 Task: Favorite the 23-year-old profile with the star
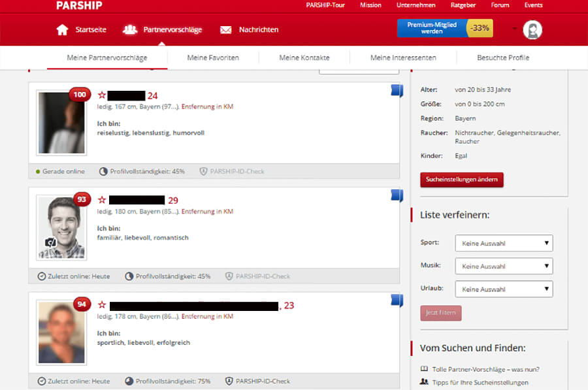(x=102, y=305)
